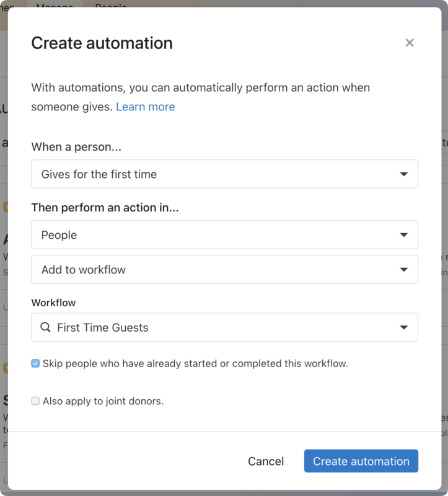
Task: Click the Create automation button
Action: click(x=361, y=461)
